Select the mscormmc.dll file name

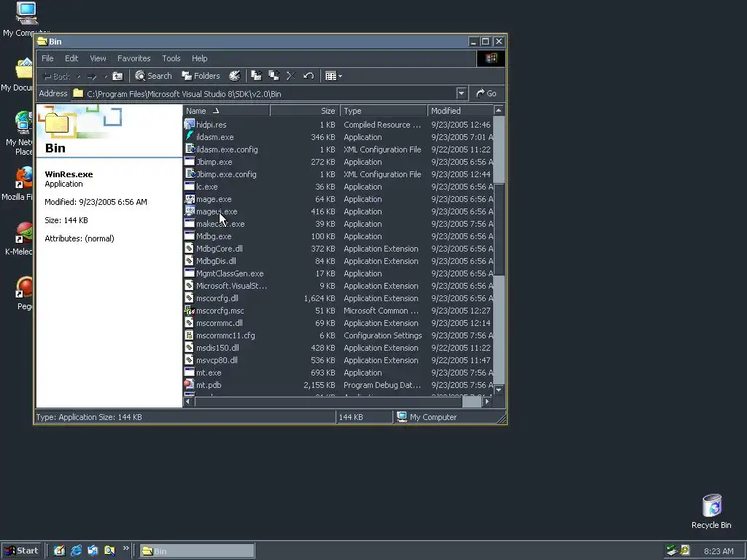coord(219,323)
